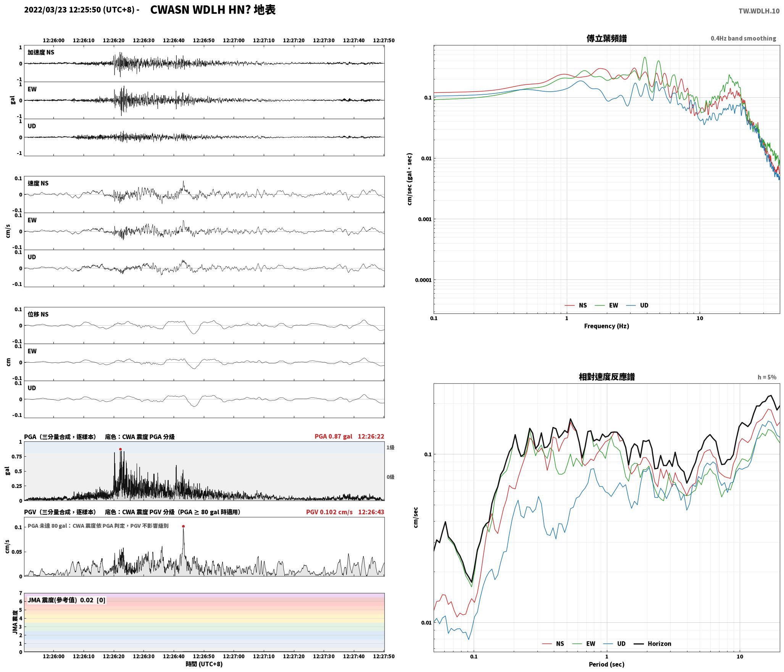Click the PGV 0.102 cm/s readout text
The image size is (784, 672).
329,512
